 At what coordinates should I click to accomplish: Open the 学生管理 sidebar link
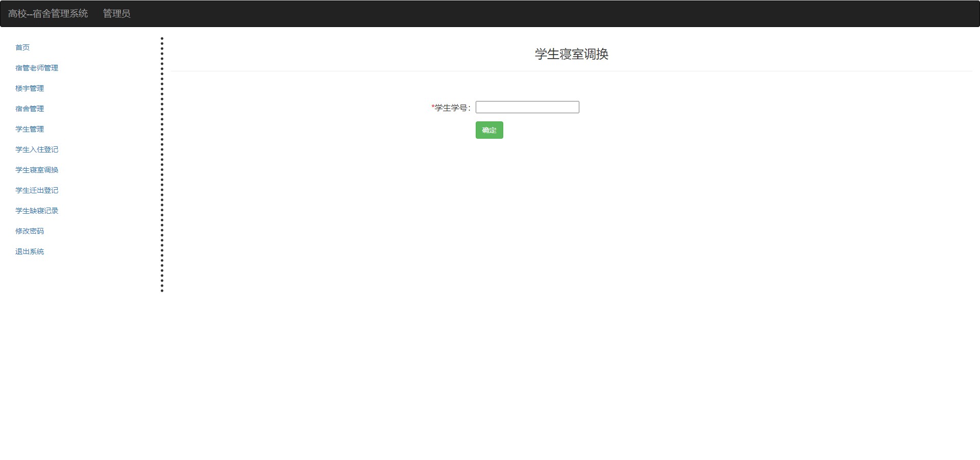(30, 129)
